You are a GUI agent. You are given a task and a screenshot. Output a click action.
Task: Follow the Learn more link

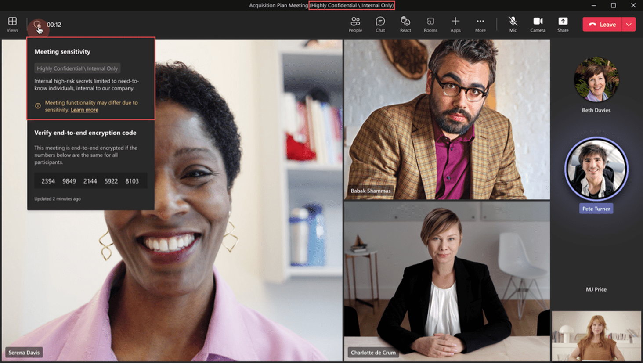[84, 110]
